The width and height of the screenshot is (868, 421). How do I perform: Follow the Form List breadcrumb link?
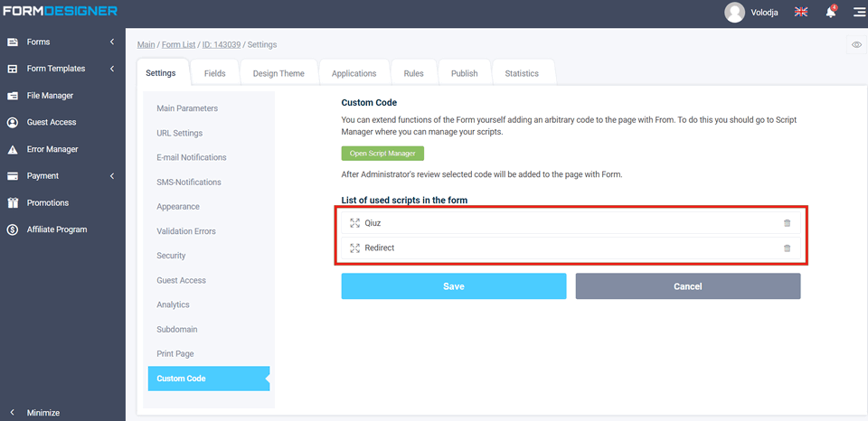(179, 44)
